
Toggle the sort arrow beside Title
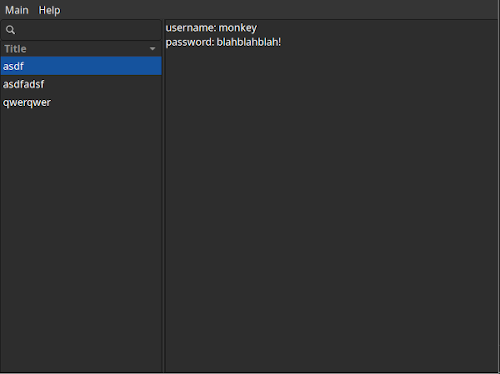(152, 49)
